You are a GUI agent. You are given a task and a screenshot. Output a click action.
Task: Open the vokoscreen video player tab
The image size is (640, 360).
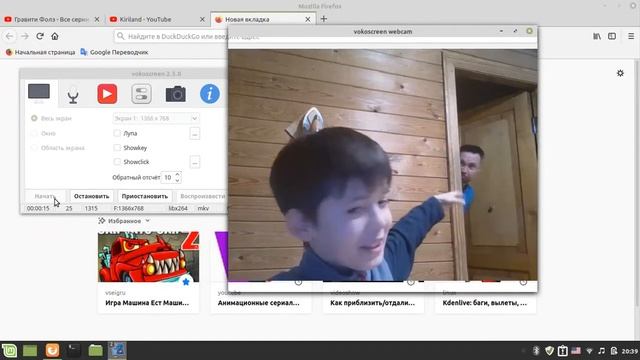click(107, 94)
